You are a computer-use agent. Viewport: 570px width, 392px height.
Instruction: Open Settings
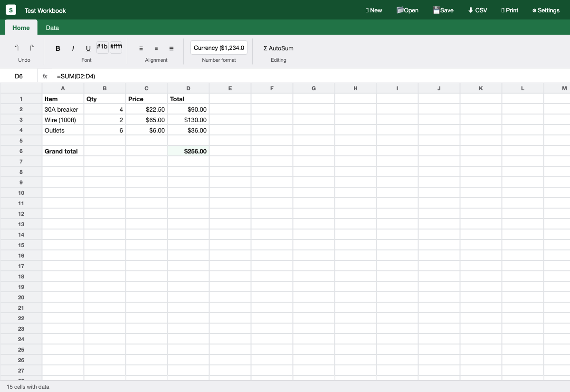point(546,10)
